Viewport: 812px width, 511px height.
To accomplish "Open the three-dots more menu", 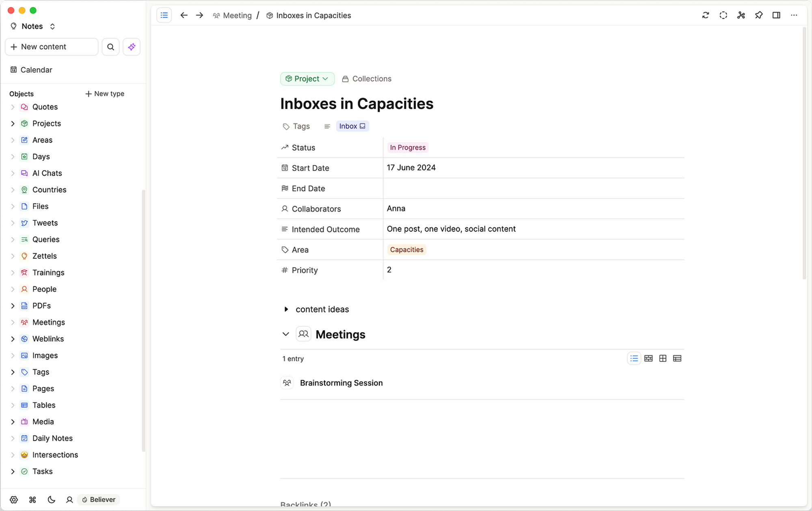I will (x=794, y=15).
